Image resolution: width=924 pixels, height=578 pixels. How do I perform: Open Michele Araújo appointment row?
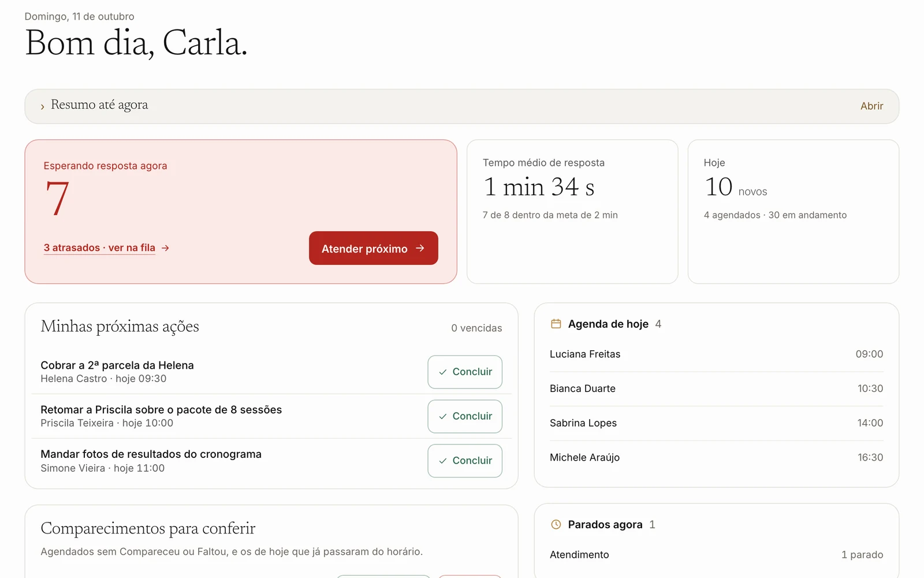point(716,457)
